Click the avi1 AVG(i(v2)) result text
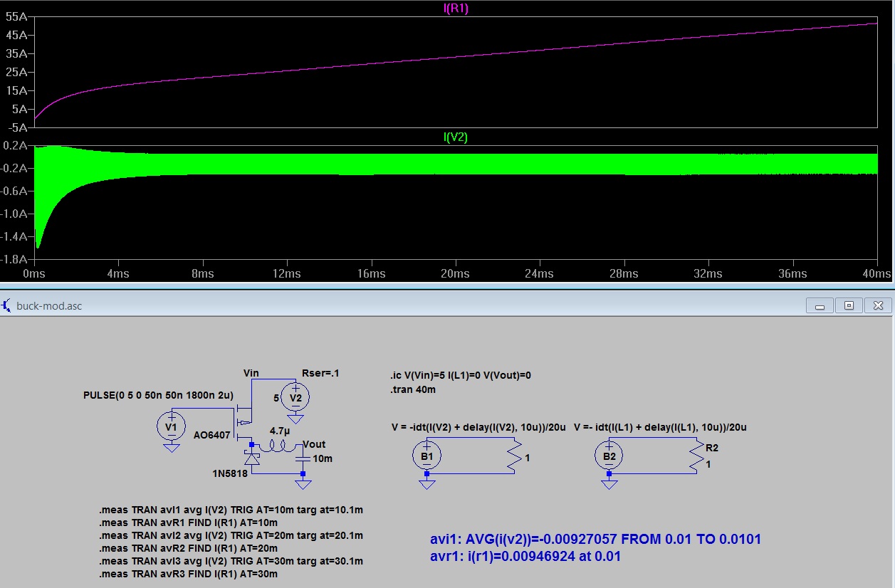This screenshot has height=588, width=895. [x=596, y=539]
